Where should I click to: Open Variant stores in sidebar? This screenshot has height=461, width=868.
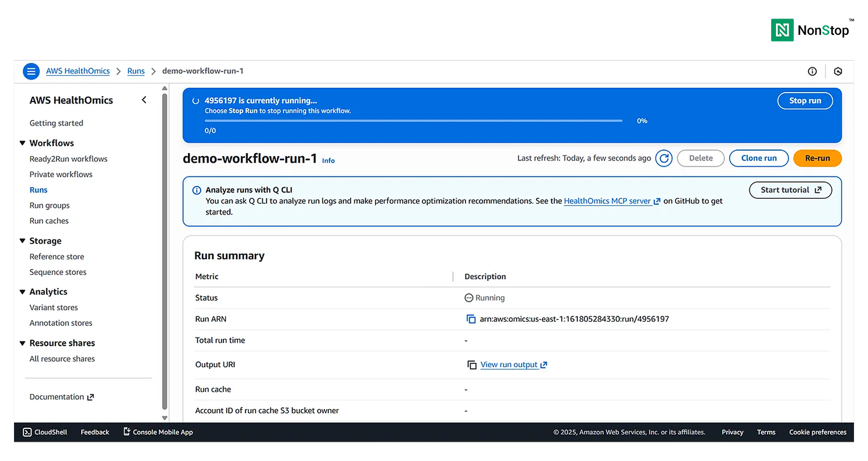54,307
